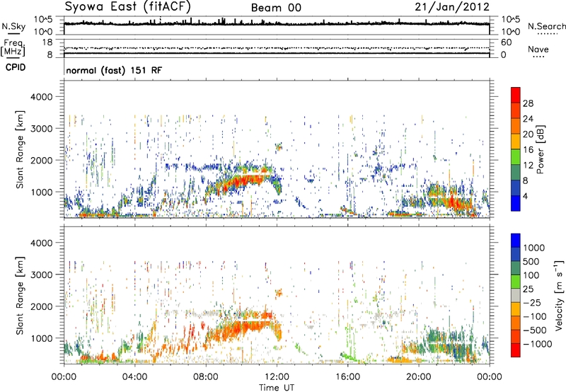The width and height of the screenshot is (566, 392).
Task: Select the "N.Sky" legend label
Action: 13,26
